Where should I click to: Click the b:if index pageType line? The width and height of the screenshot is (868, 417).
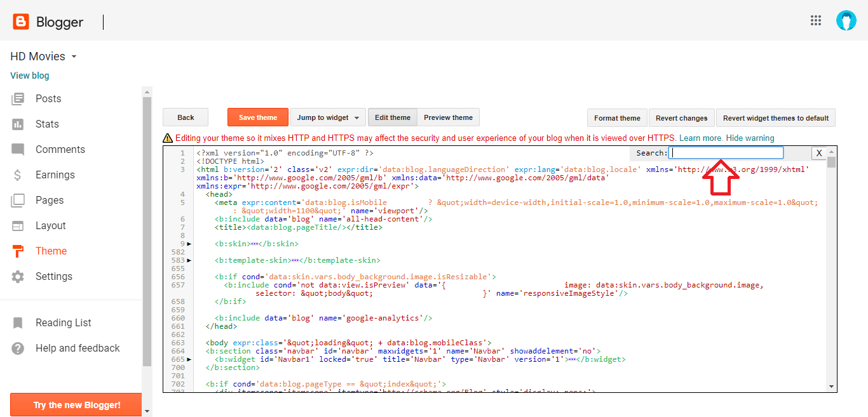tap(325, 384)
